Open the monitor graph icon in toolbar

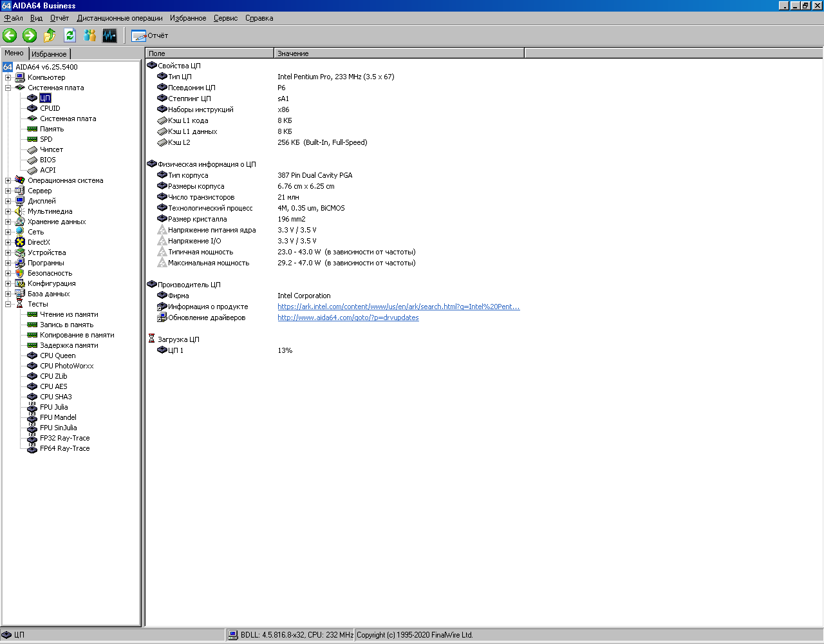109,35
